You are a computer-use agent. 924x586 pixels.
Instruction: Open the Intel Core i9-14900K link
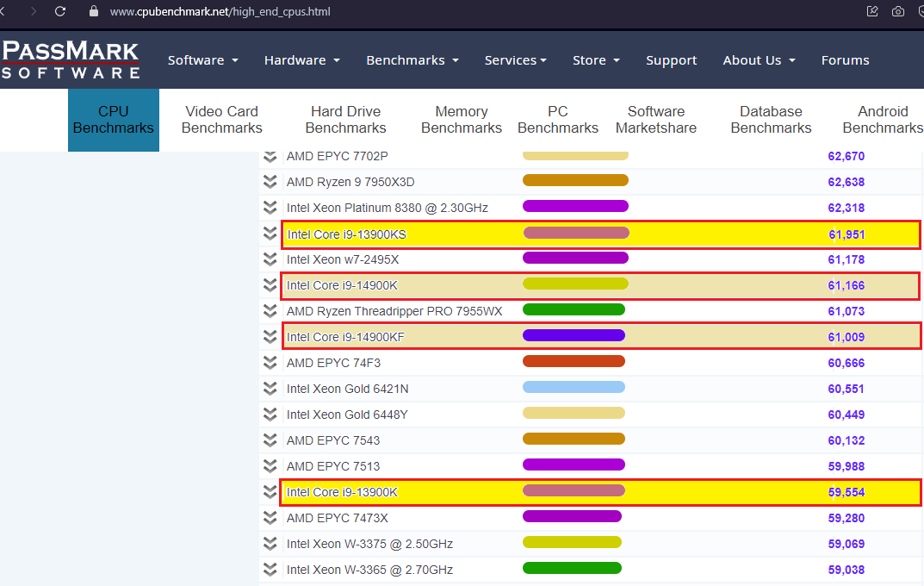[x=342, y=285]
